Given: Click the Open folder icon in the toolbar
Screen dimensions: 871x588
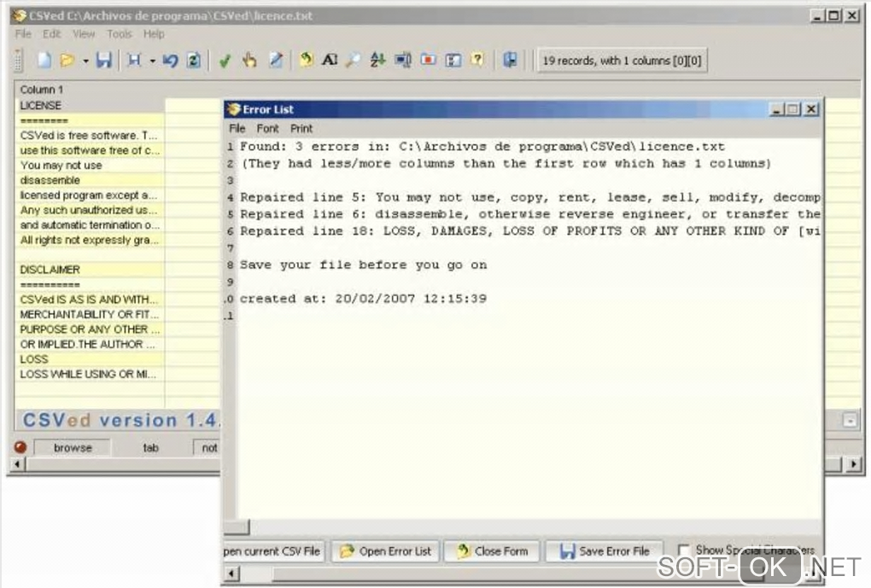Looking at the screenshot, I should tap(67, 60).
